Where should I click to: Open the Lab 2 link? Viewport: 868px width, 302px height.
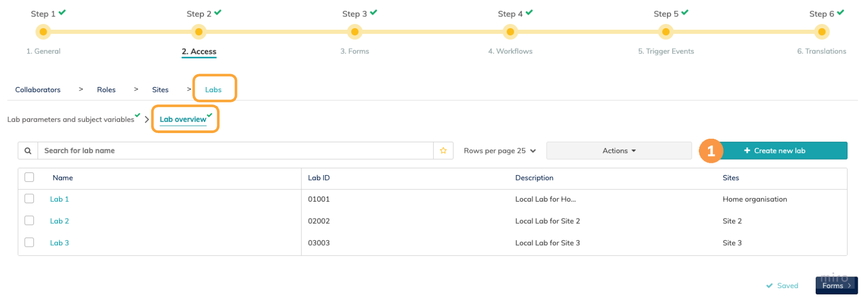(x=59, y=221)
